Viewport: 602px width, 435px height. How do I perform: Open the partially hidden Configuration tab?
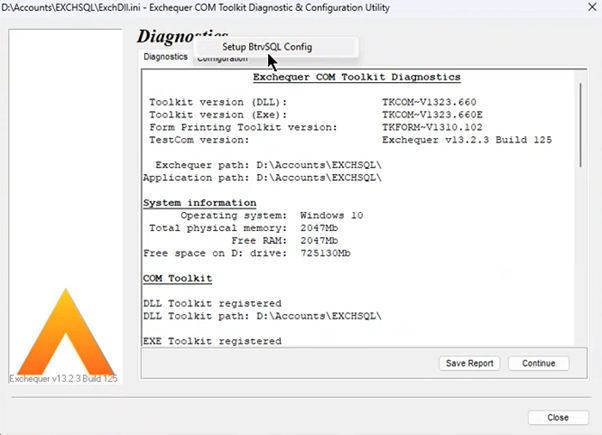pos(222,60)
